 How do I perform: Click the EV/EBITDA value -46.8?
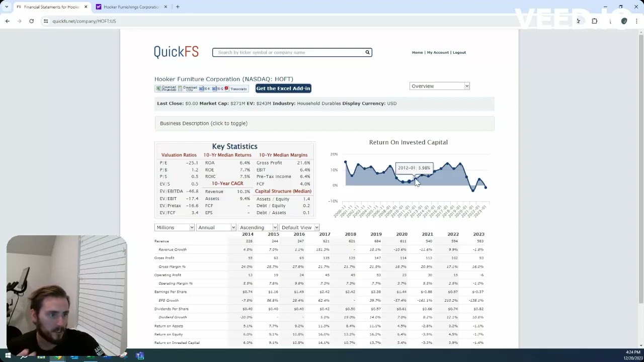click(192, 192)
